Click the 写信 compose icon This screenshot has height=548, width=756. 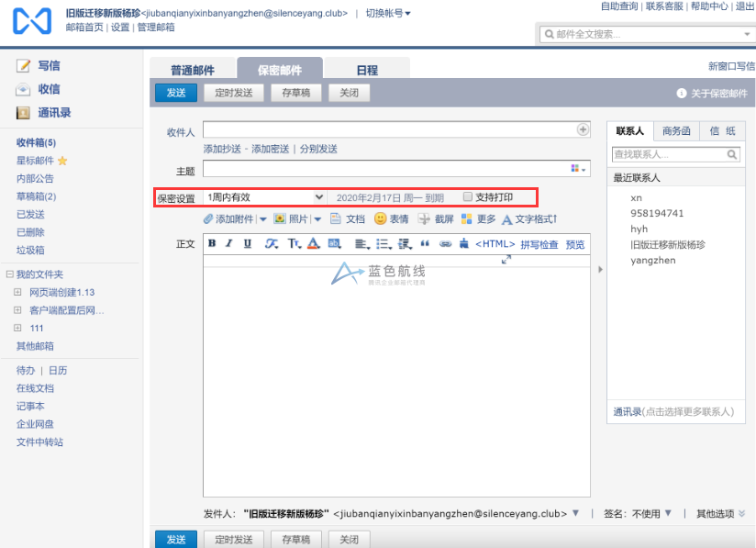pyautogui.click(x=23, y=65)
